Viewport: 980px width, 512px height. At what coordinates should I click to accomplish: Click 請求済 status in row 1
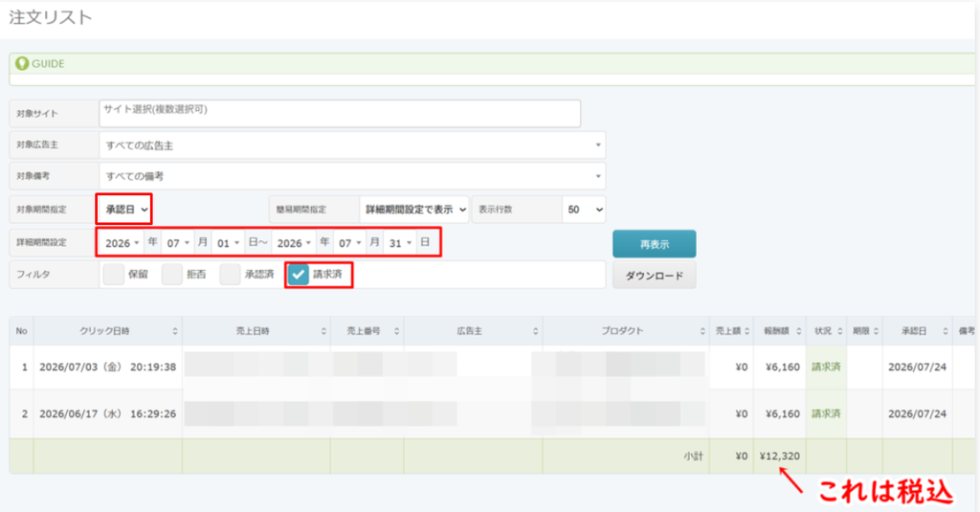(826, 367)
